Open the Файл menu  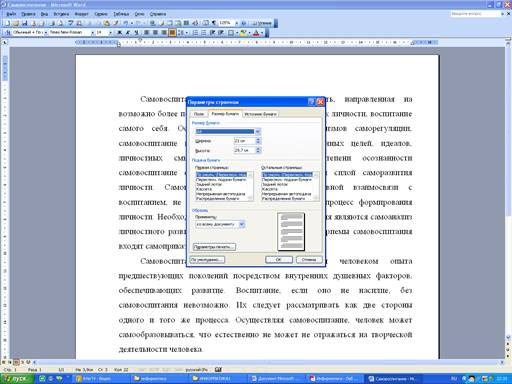point(11,14)
